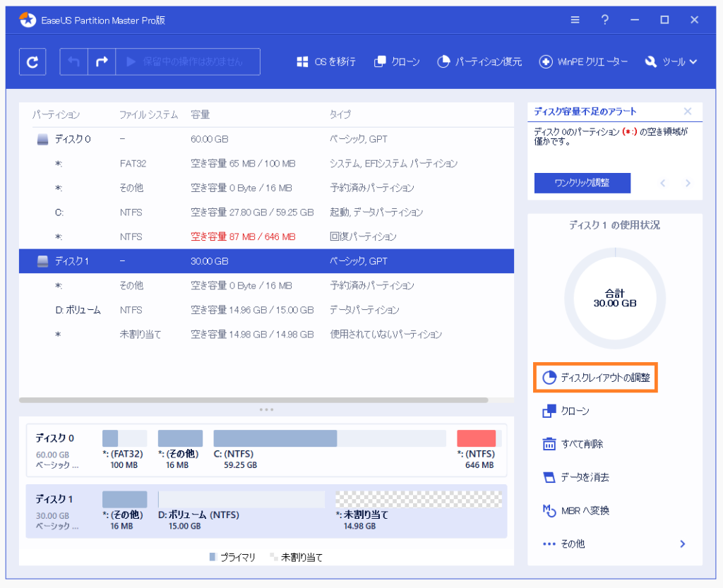723x588 pixels.
Task: Click the ディスクレイアウトの調整 pie icon
Action: tap(549, 378)
